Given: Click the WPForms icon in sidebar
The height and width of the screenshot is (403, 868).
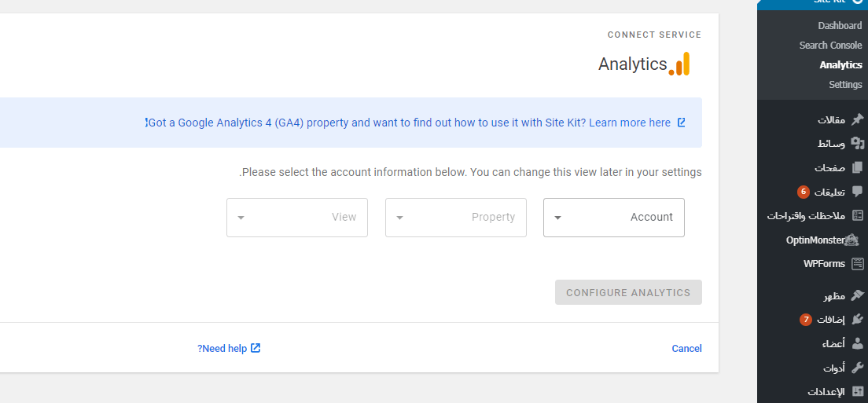Looking at the screenshot, I should point(857,264).
